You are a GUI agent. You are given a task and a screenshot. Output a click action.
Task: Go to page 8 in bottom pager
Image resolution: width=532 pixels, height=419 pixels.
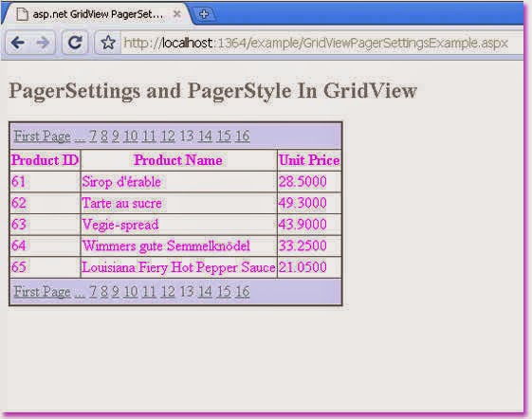104,291
